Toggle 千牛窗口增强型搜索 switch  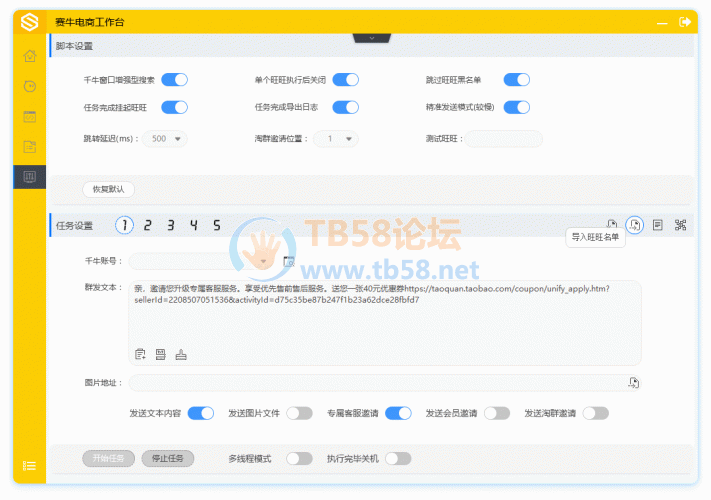pyautogui.click(x=175, y=80)
